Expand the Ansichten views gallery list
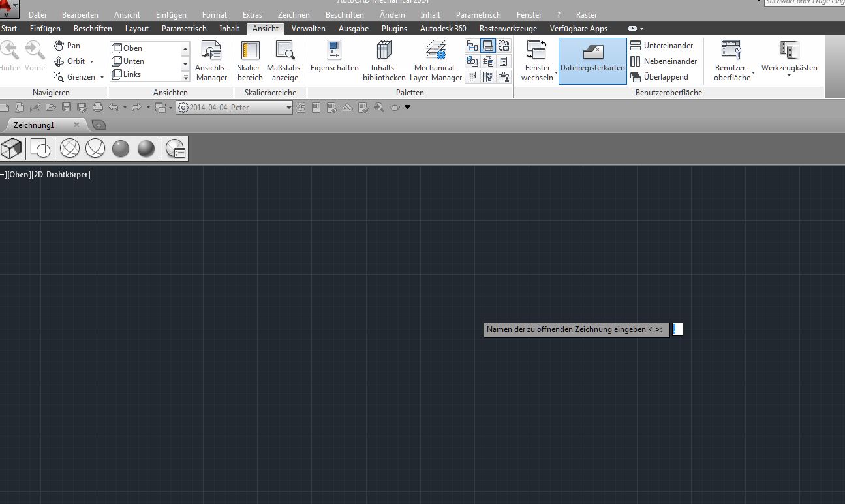Screen dimensions: 845x504 (x=185, y=77)
